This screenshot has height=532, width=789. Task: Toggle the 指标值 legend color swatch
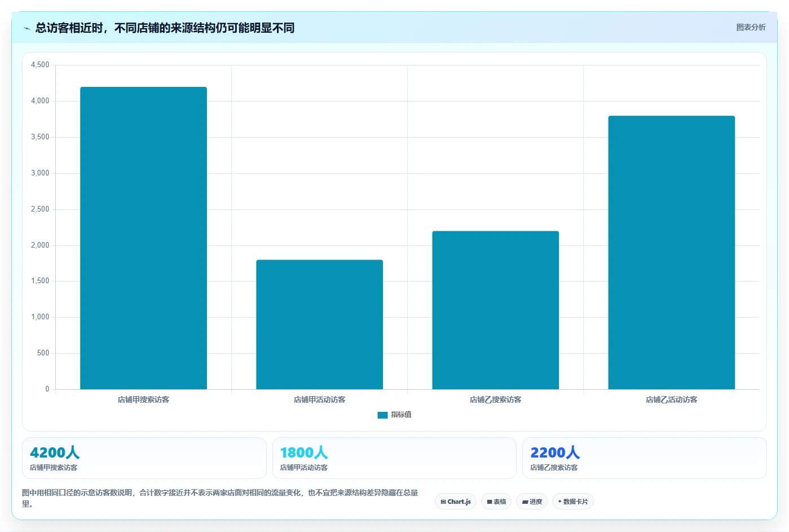point(382,415)
